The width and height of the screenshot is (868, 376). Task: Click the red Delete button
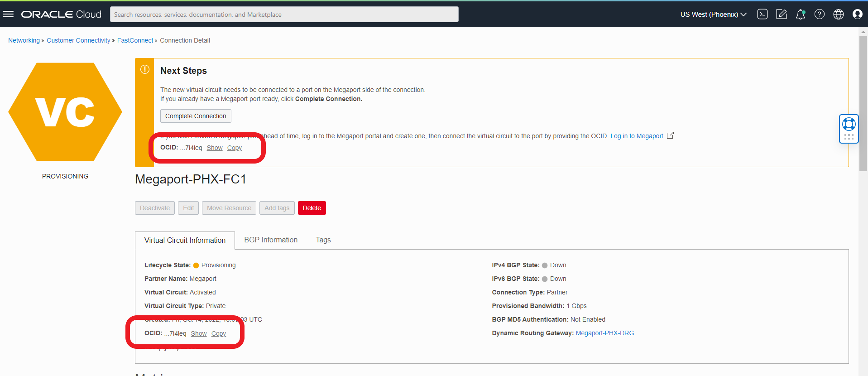coord(312,208)
